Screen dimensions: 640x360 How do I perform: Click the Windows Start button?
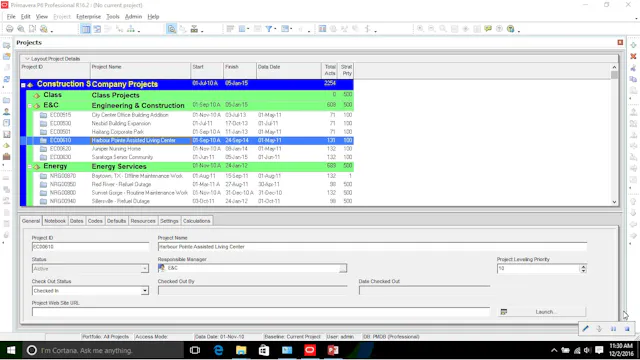(11, 350)
